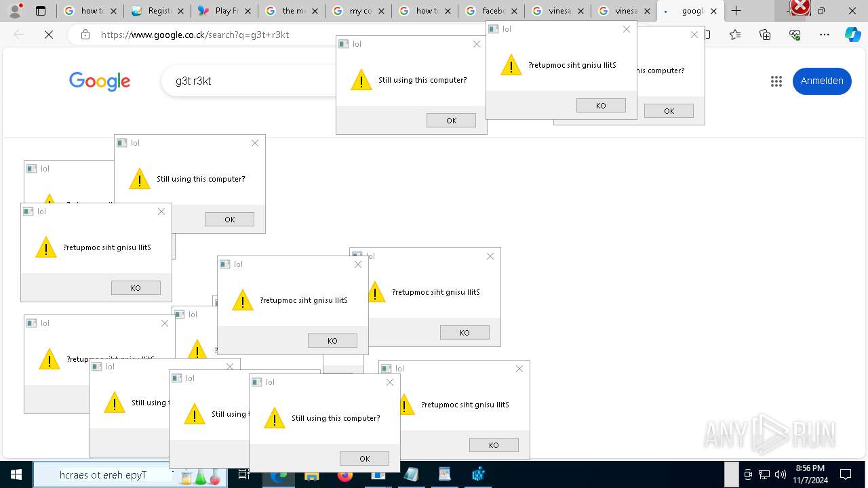This screenshot has width=868, height=488.
Task: Open the tab actions menu icon
Action: 41,11
